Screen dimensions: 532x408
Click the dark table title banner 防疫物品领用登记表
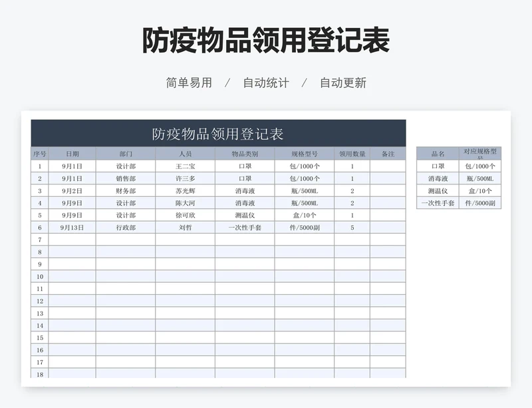218,133
